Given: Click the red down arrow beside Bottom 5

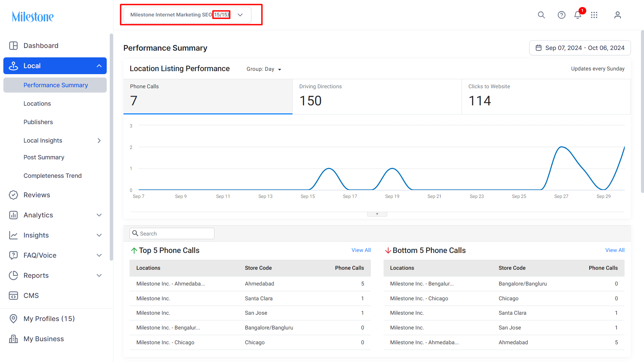Looking at the screenshot, I should point(388,251).
